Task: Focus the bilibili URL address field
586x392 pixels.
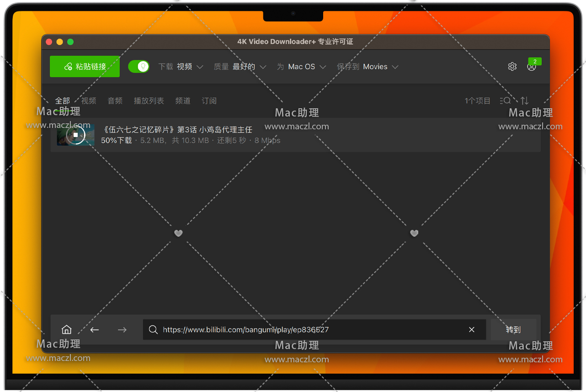Action: coord(314,329)
